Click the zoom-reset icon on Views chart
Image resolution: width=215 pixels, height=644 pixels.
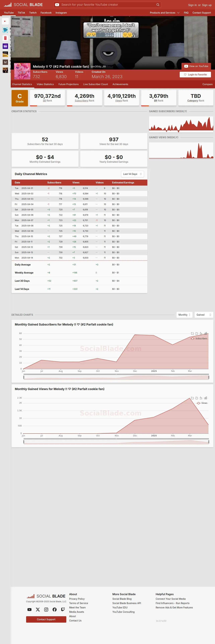(196, 398)
